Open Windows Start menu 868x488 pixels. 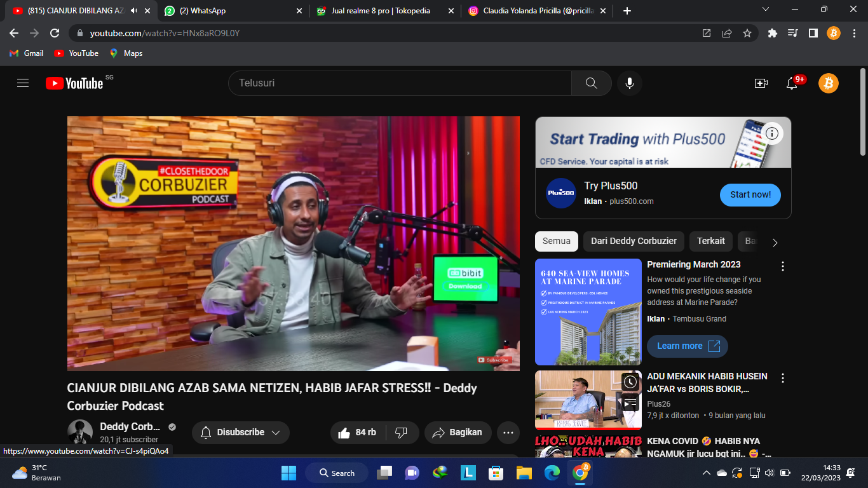[288, 473]
